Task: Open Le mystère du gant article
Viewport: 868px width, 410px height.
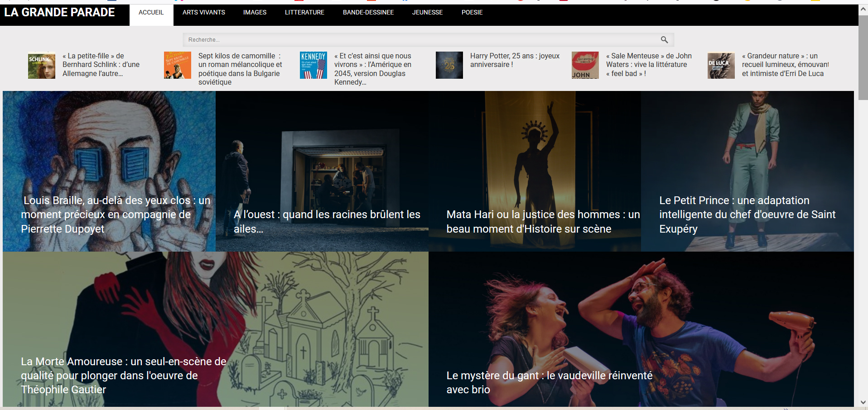Action: click(x=549, y=382)
